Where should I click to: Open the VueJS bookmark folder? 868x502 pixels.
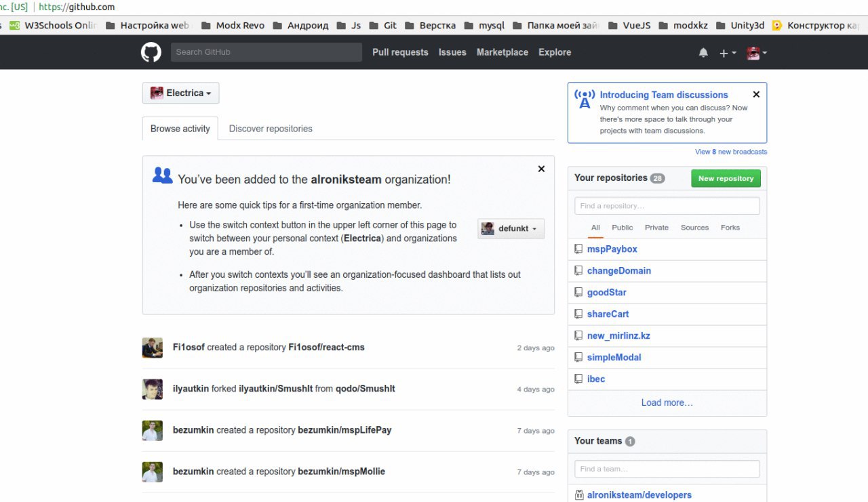click(629, 26)
